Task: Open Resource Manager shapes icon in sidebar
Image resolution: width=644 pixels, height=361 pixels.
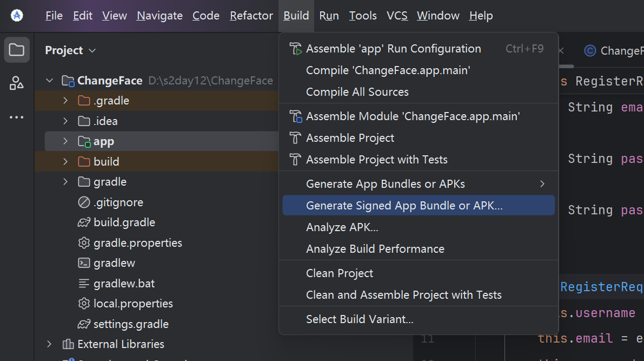Action: [x=17, y=83]
